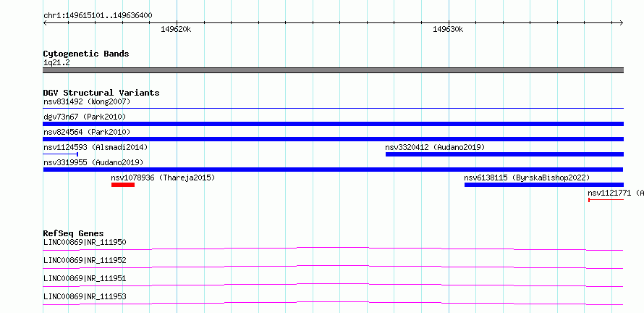Viewport: 644px width, 313px height.
Task: Click the nsv3320412 (Audano2019) blue bar
Action: click(504, 154)
